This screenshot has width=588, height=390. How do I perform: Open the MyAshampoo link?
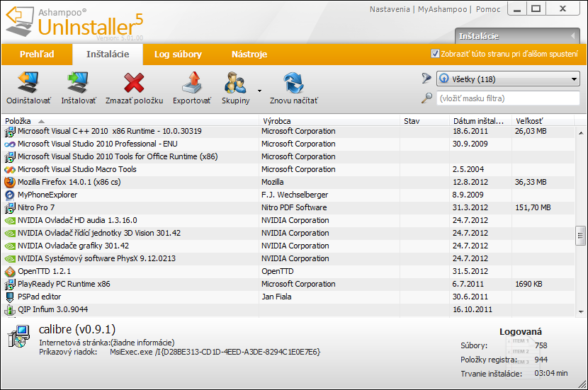(443, 9)
